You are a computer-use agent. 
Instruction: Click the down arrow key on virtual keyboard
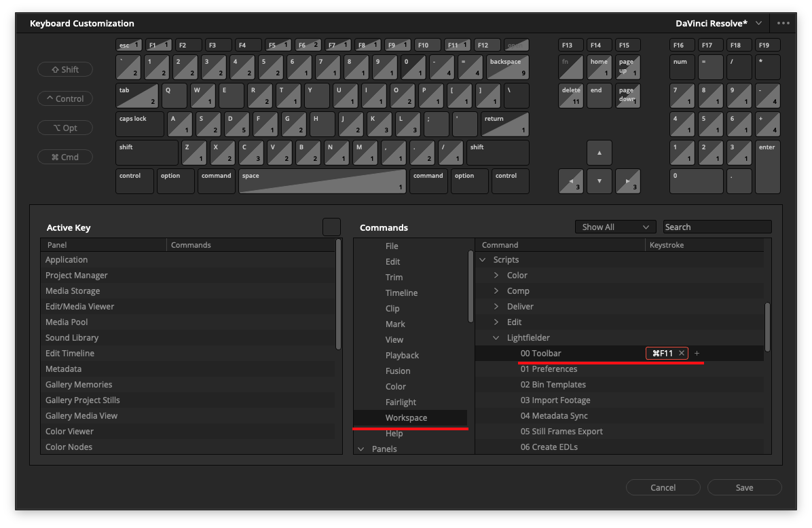tap(599, 181)
